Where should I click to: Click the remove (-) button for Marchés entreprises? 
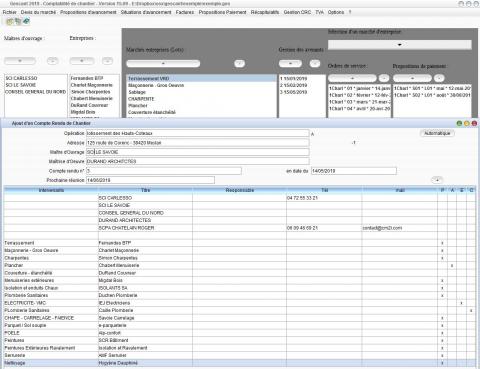239,63
